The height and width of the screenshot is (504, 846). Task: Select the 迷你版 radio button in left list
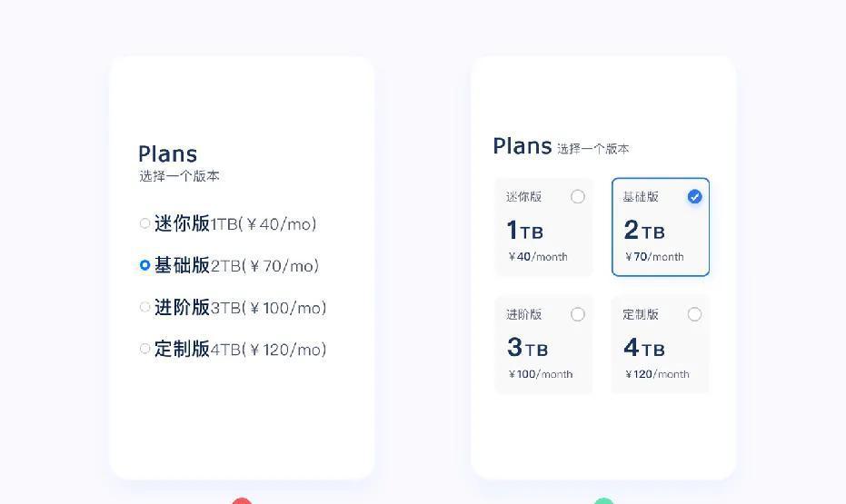(x=144, y=223)
